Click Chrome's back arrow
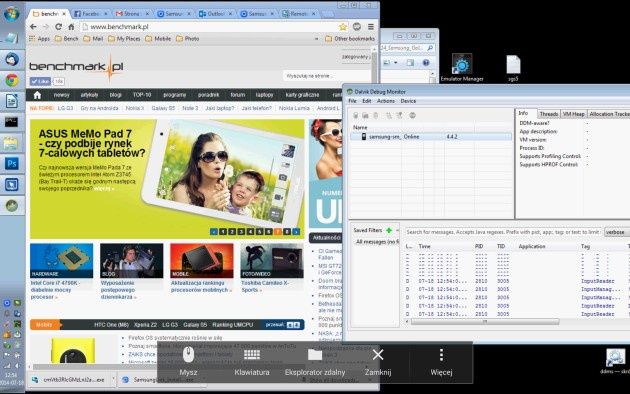The image size is (630, 394). [x=33, y=27]
